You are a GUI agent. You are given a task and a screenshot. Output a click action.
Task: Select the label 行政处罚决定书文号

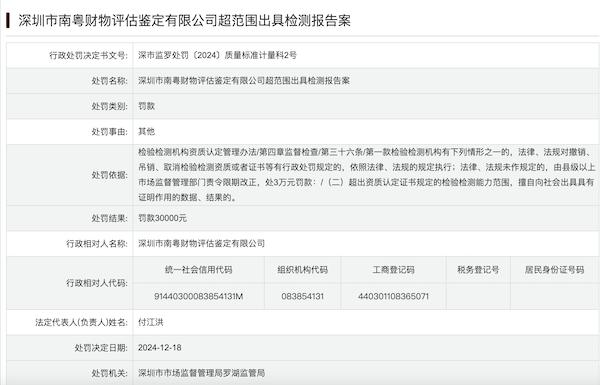[x=88, y=55]
